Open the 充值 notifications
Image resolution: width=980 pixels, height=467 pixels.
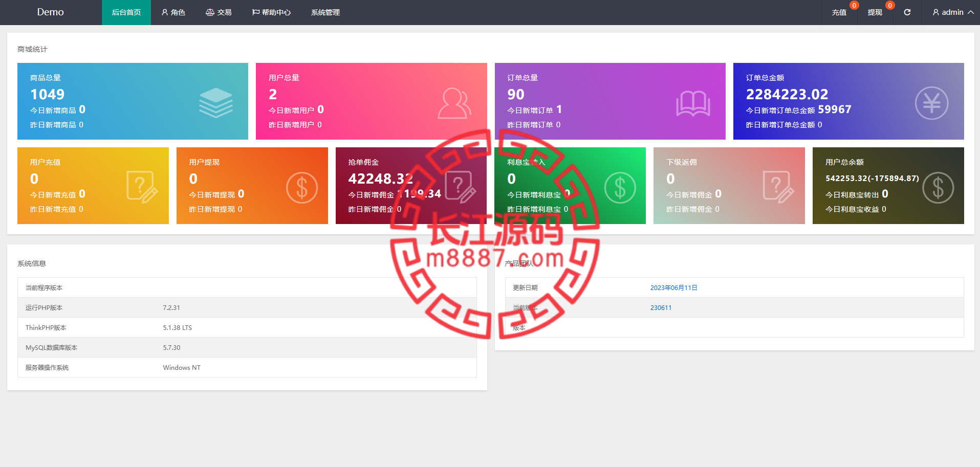coord(839,12)
